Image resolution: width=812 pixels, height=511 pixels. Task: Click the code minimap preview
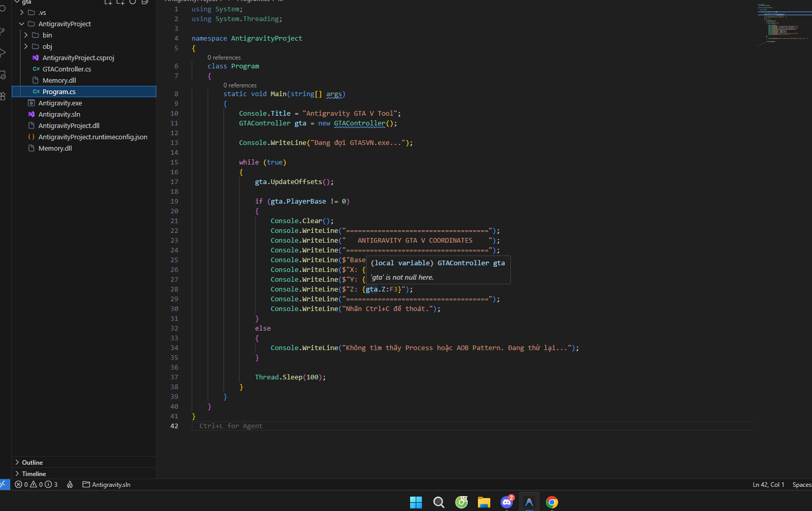click(784, 25)
